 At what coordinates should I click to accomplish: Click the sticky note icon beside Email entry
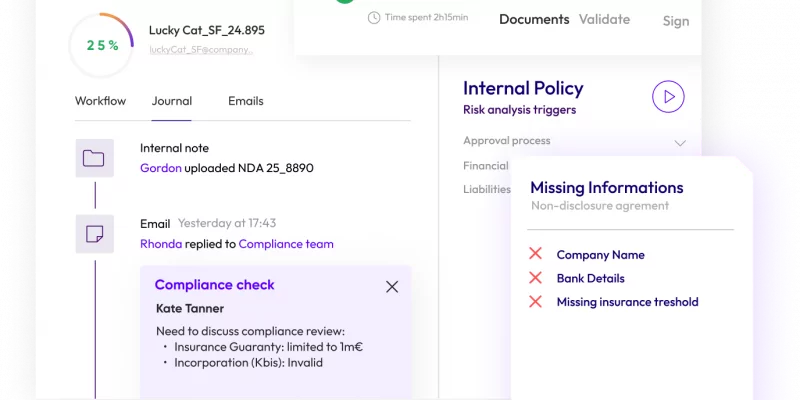click(94, 234)
